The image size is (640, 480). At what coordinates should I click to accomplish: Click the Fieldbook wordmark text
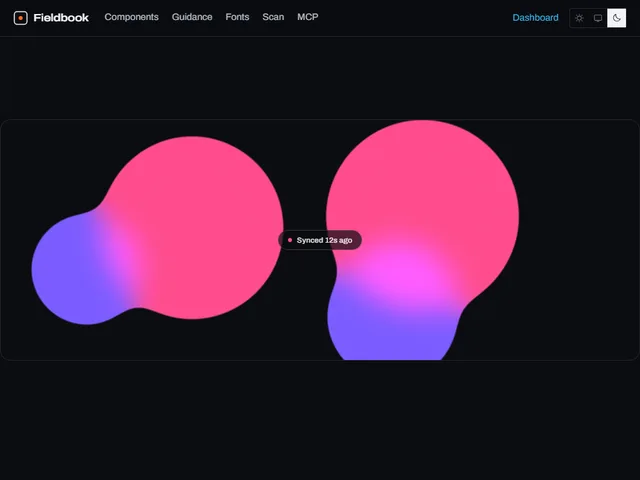[x=61, y=18]
